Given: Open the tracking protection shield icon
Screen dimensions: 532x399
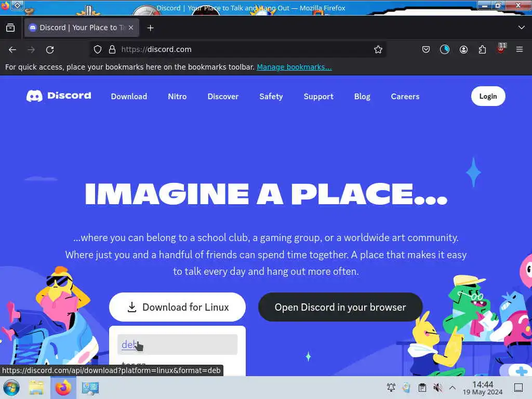Looking at the screenshot, I should point(98,49).
